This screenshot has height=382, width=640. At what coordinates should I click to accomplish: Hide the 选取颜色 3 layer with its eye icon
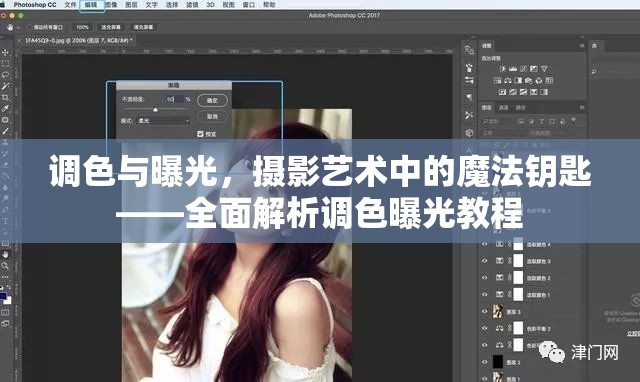(484, 261)
